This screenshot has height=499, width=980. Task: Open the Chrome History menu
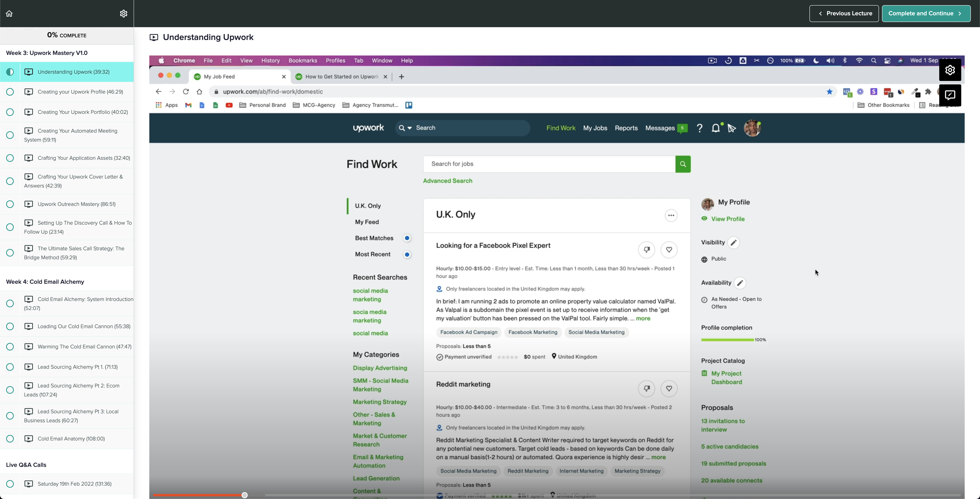pyautogui.click(x=270, y=61)
